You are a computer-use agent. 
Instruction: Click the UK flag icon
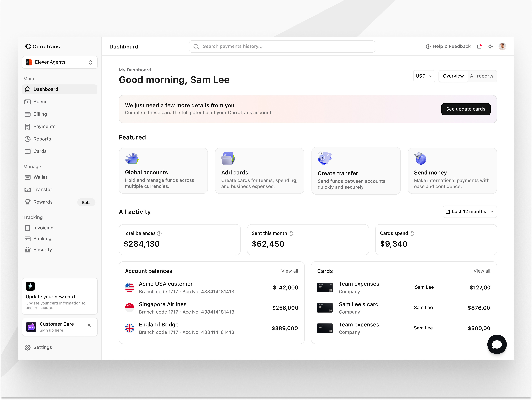[x=129, y=328]
